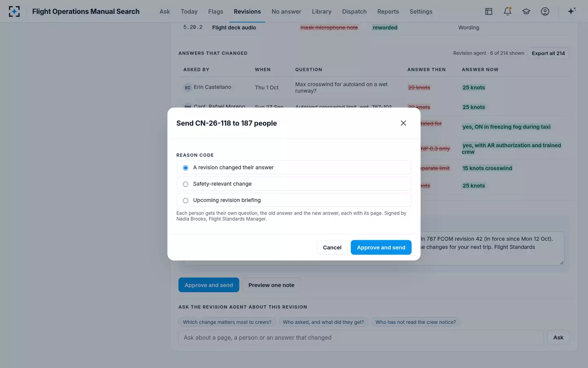Confirm with dialog Approve and send button

[x=381, y=247]
